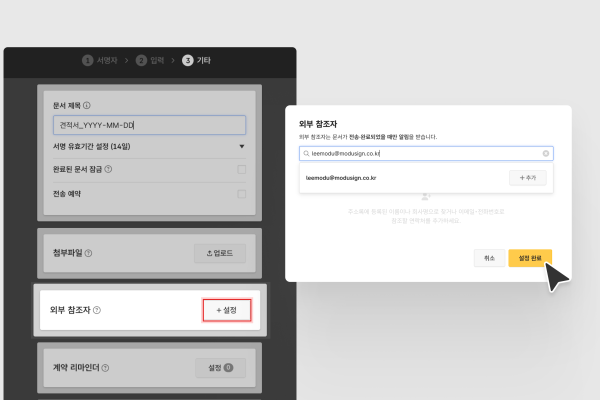600x400 pixels.
Task: Click help icon next to 계약 리마인더
Action: pos(105,369)
